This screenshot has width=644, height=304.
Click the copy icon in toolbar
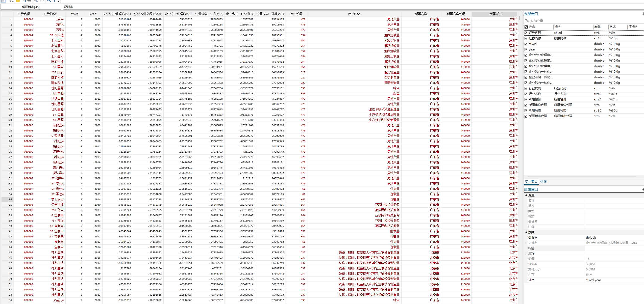pos(36,1)
